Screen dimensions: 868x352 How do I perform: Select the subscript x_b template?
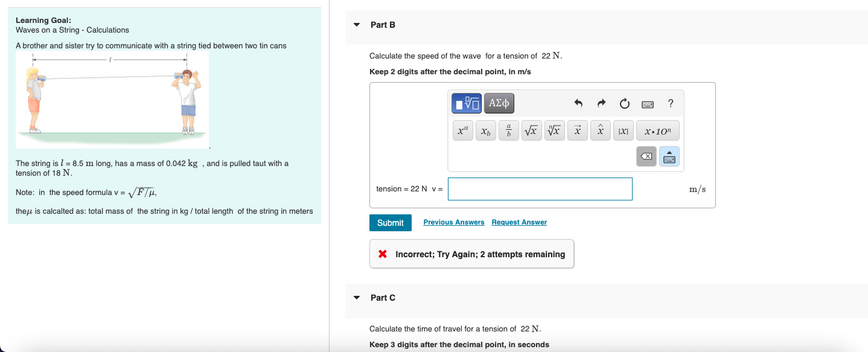485,130
